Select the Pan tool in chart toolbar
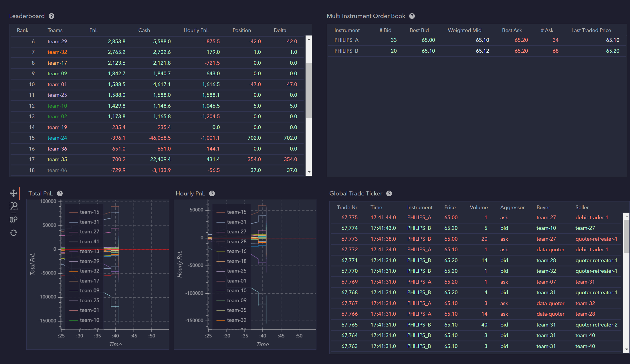This screenshot has height=364, width=630. (13, 193)
